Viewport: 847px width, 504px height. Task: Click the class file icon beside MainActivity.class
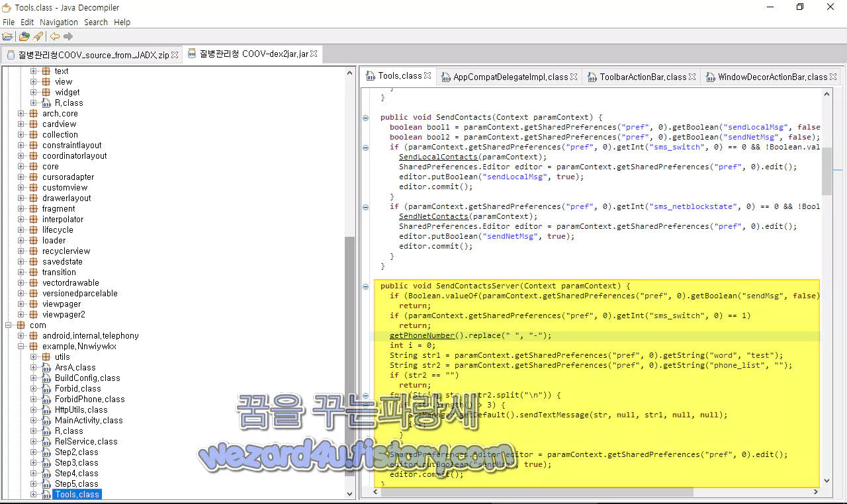click(x=46, y=421)
